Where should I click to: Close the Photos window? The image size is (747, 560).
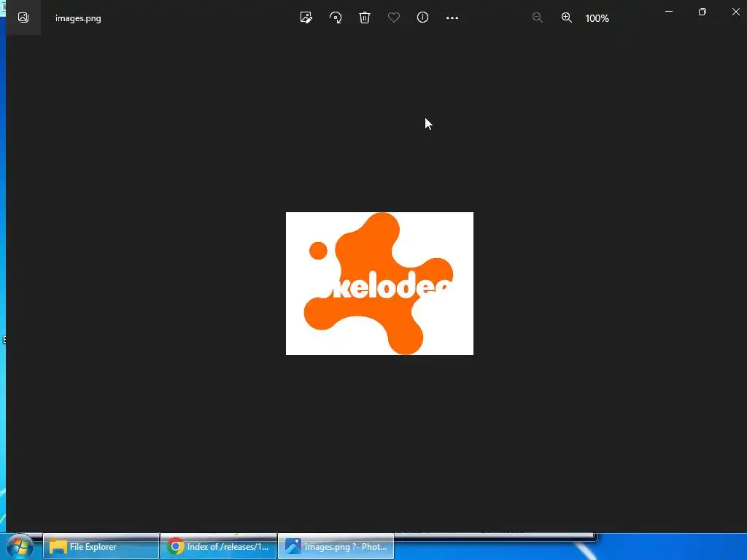(x=735, y=12)
